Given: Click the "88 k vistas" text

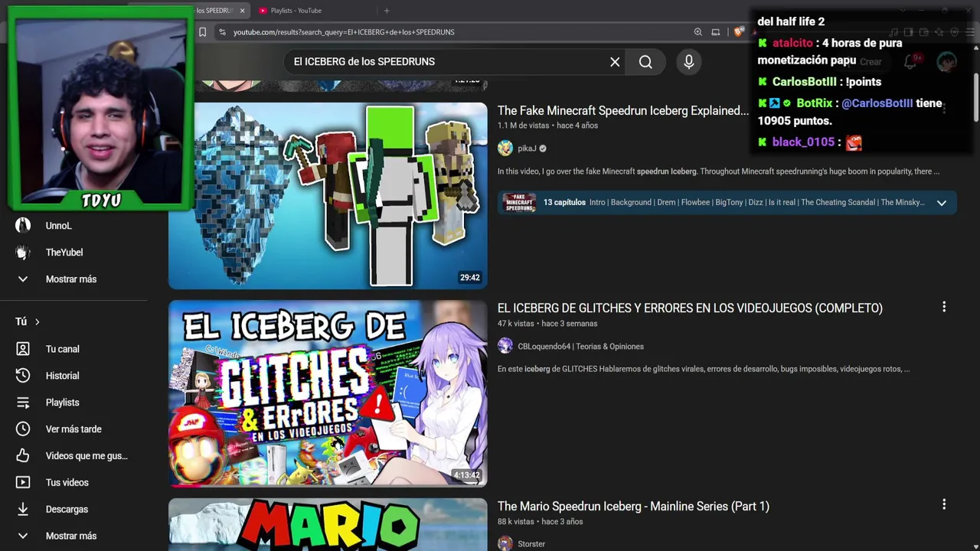Looking at the screenshot, I should (515, 522).
